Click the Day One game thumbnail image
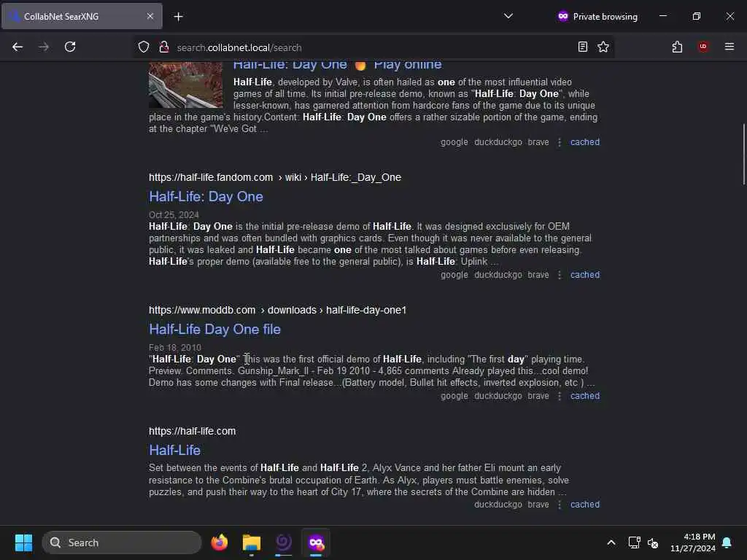The width and height of the screenshot is (747, 560). click(x=186, y=85)
